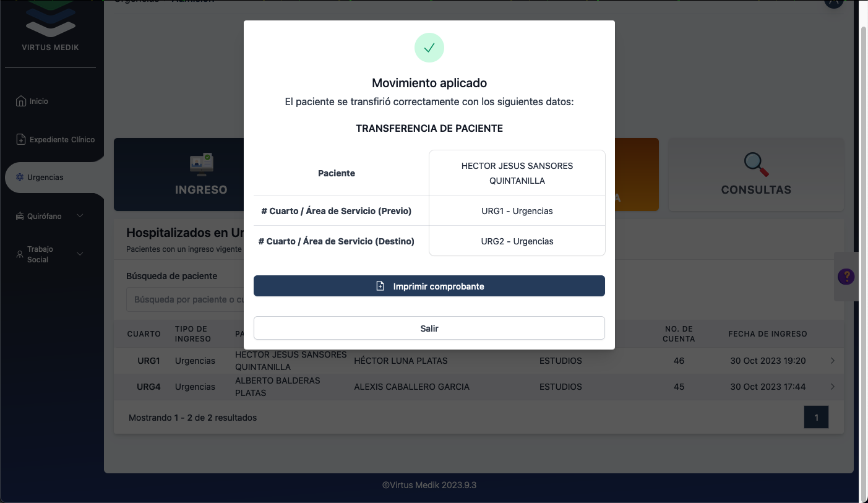Click the green success checkmark icon

coord(429,48)
